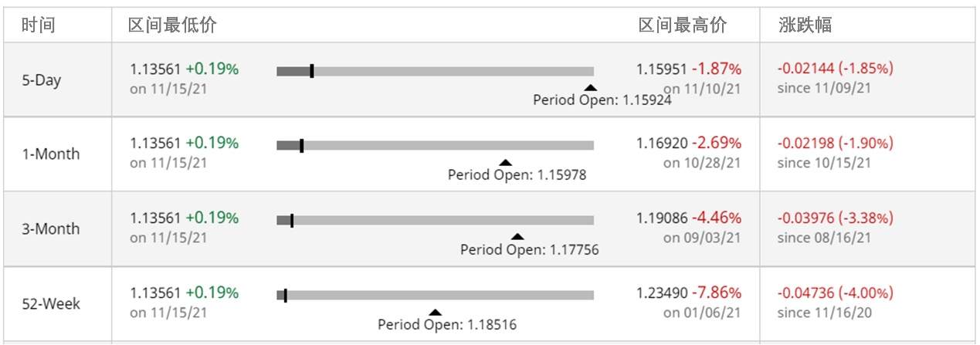The image size is (980, 345).
Task: Click the 3-Month period open triangle marker
Action: 517,237
